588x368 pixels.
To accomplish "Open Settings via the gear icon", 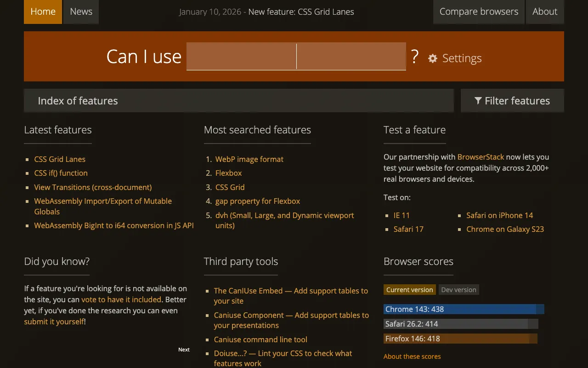I will tap(432, 58).
